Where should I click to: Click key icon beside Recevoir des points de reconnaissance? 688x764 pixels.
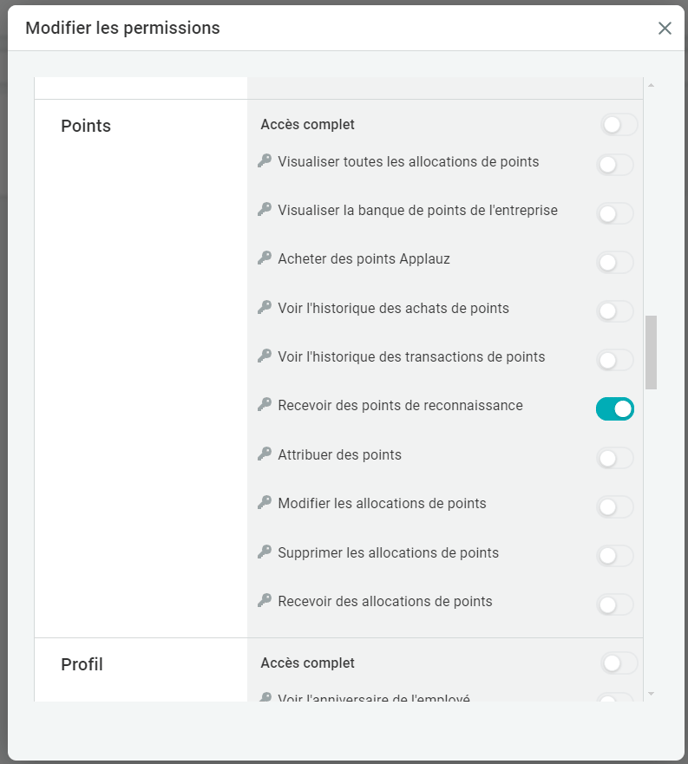pyautogui.click(x=265, y=405)
